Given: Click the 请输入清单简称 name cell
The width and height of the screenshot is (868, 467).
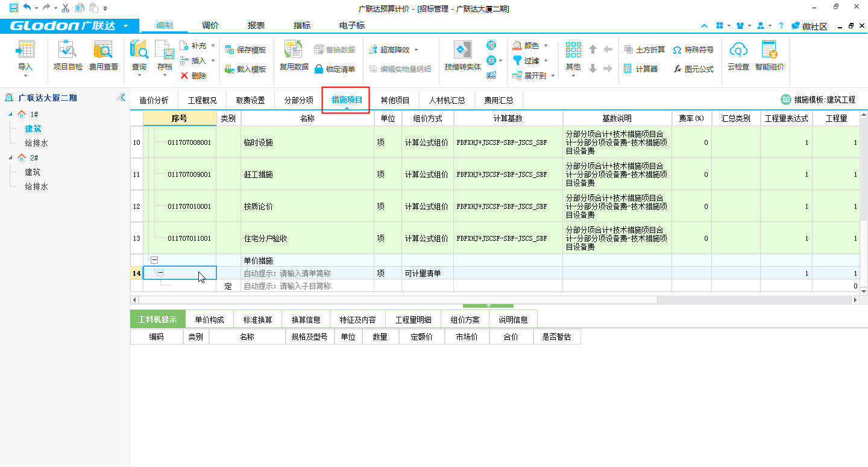Looking at the screenshot, I should pos(306,273).
